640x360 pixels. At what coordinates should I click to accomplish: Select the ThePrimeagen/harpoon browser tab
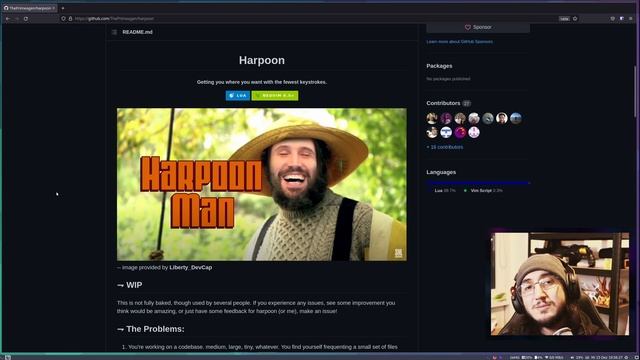pyautogui.click(x=29, y=8)
